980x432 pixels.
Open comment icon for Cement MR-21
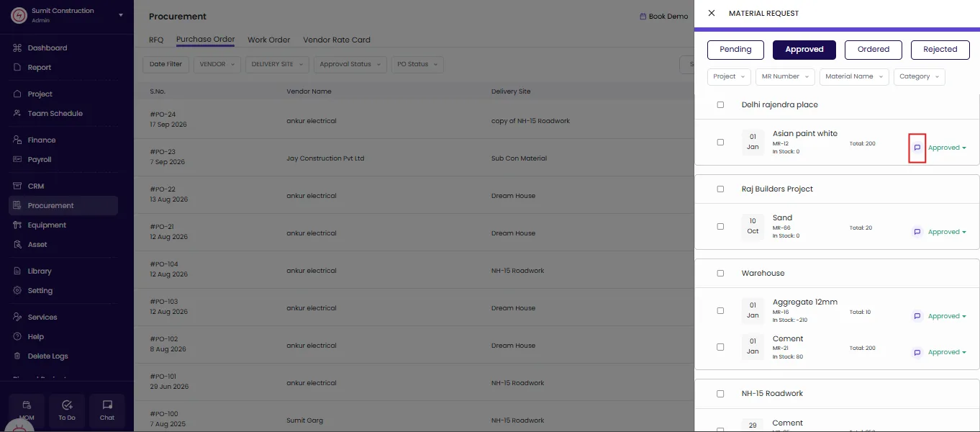pos(917,353)
